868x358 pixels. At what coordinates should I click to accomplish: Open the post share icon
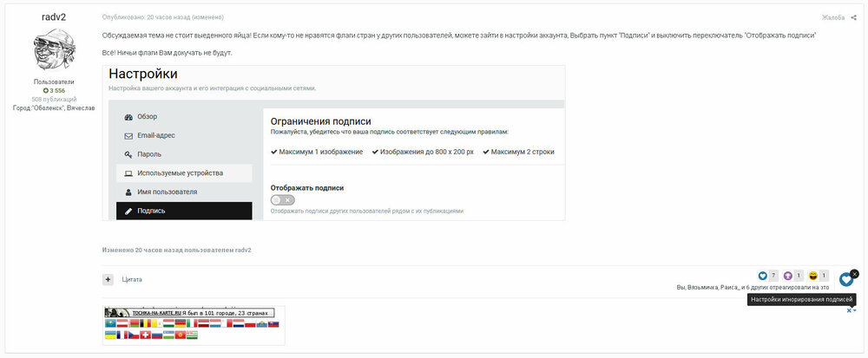pos(853,17)
